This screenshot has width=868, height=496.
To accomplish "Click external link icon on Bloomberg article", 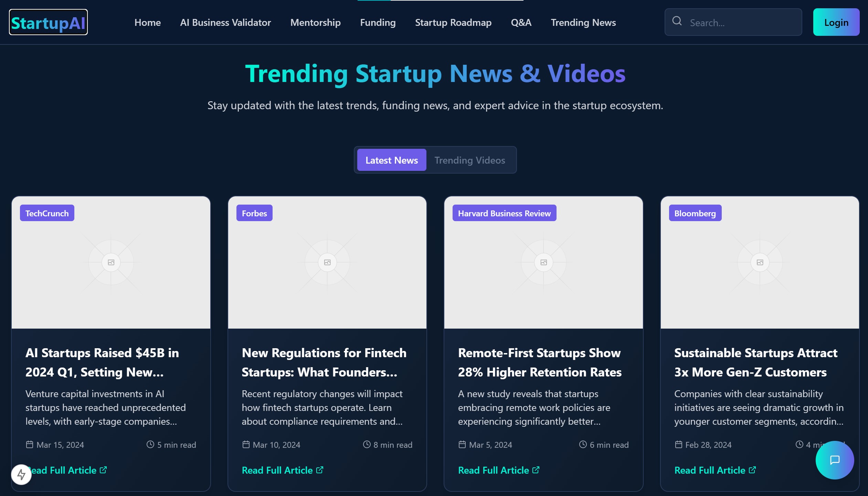I will pos(752,470).
